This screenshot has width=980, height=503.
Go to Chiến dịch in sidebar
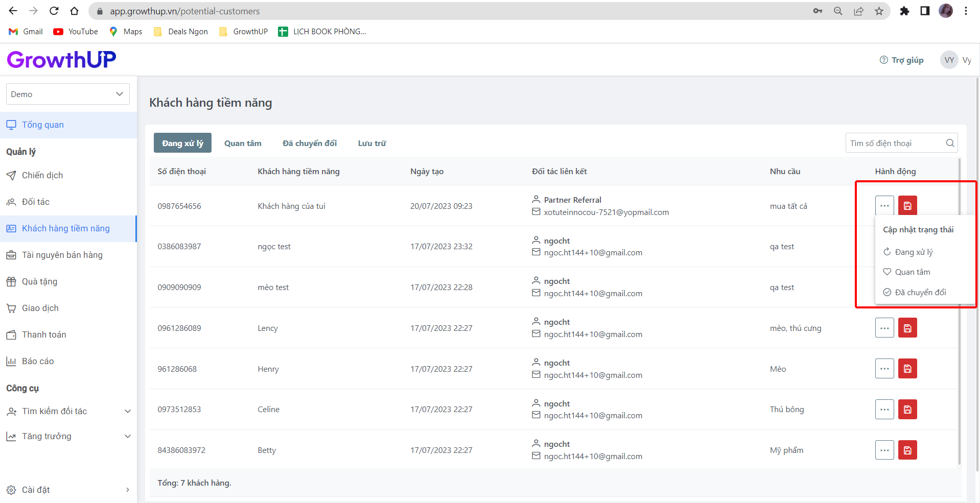click(42, 175)
